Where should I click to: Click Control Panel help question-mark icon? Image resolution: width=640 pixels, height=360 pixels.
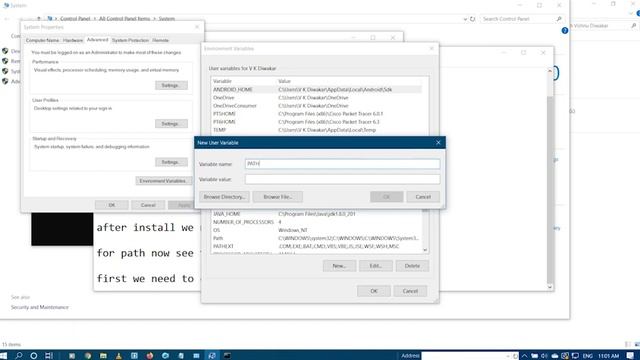click(564, 31)
